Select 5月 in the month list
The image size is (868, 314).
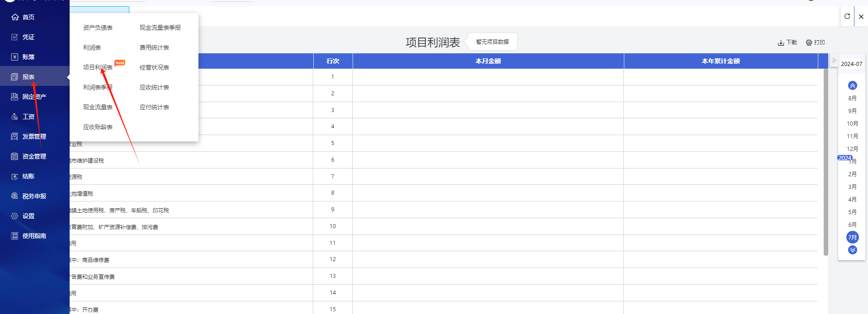click(x=852, y=212)
